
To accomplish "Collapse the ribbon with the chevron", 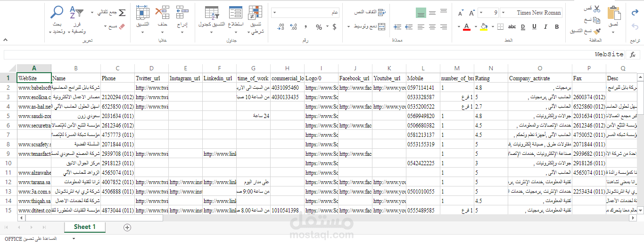I will click(6, 40).
